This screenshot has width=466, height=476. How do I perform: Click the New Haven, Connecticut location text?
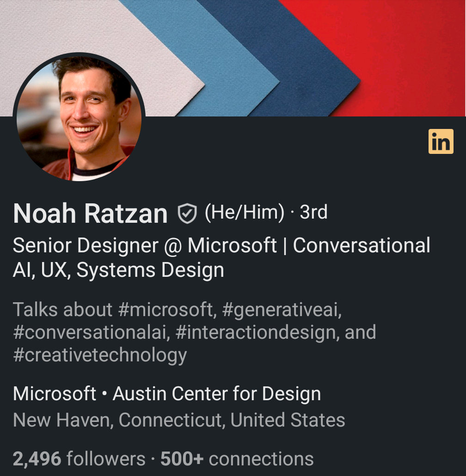point(179,420)
